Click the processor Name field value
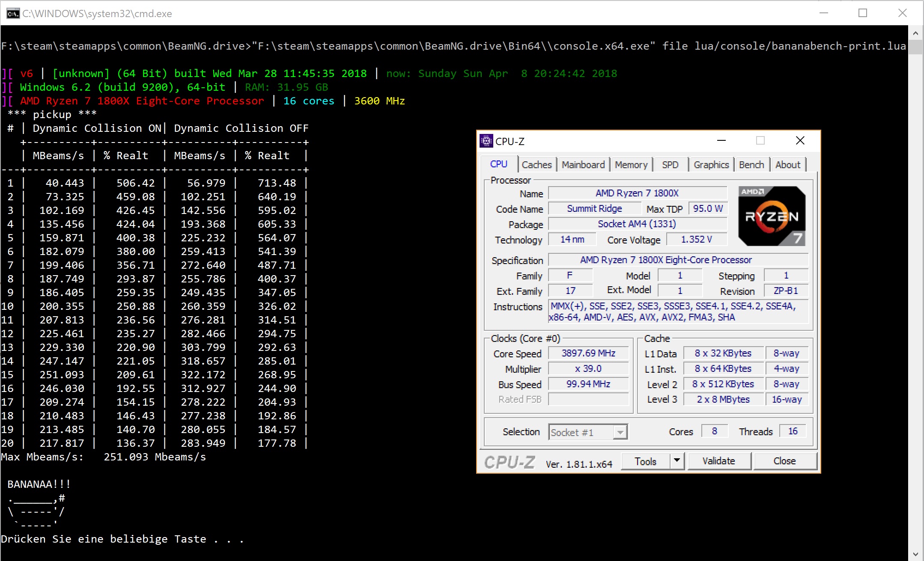Viewport: 924px width, 561px height. [x=637, y=193]
